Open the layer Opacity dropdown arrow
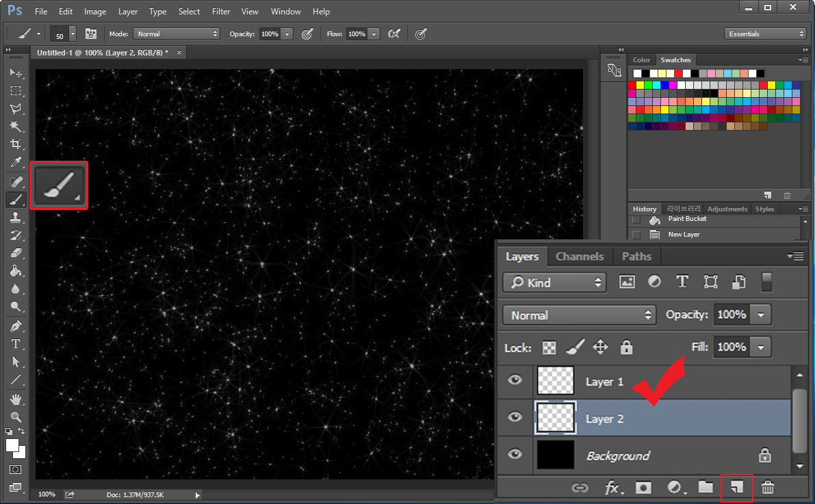This screenshot has width=815, height=504. pos(761,315)
